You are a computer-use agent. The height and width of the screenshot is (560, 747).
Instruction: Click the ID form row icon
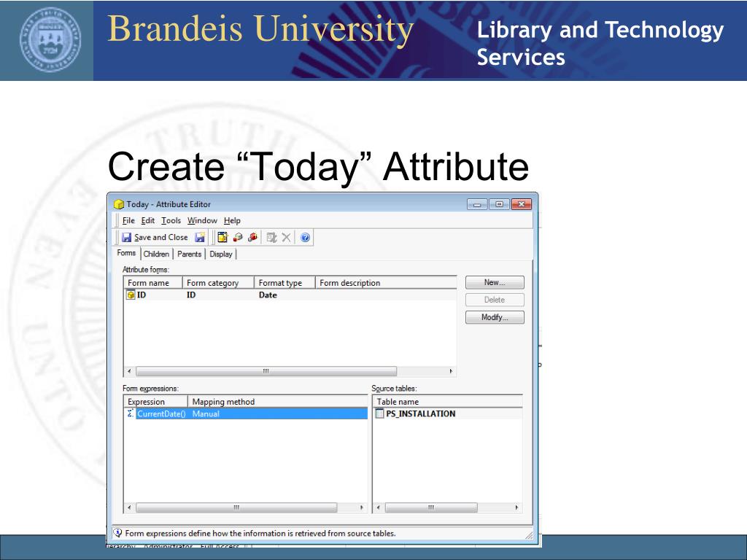(x=131, y=295)
